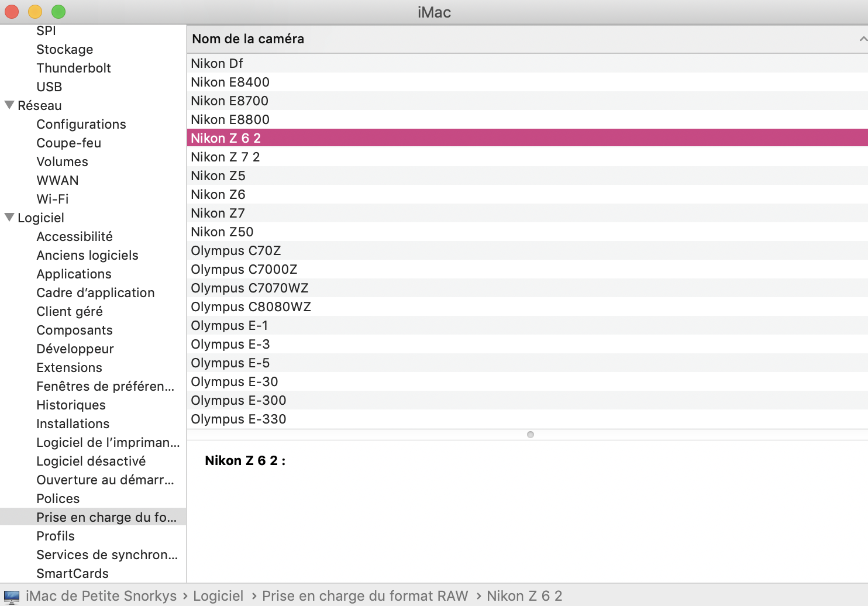Choose the Nikon Z50 camera row
The width and height of the screenshot is (868, 606).
tap(528, 232)
